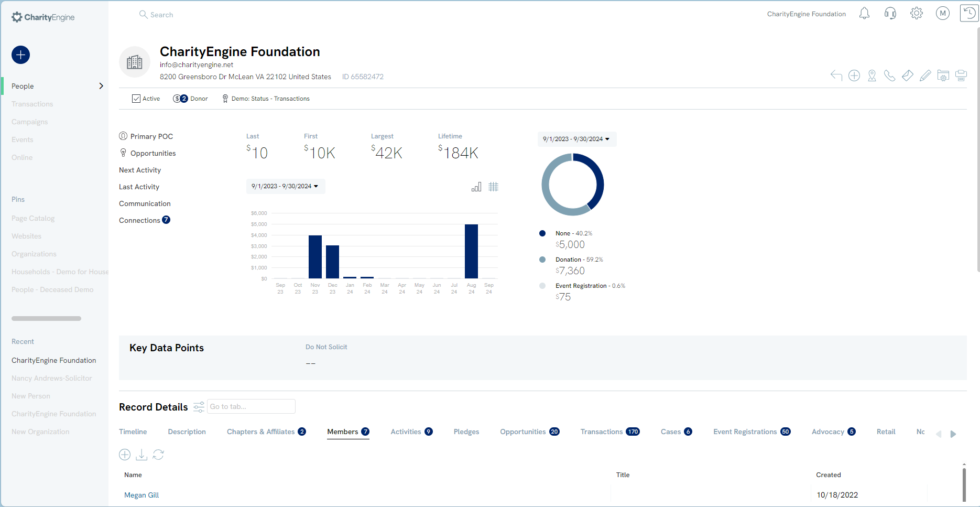Open the Chapters & Affiliates tab
Screen dimensions: 980x507
point(266,432)
